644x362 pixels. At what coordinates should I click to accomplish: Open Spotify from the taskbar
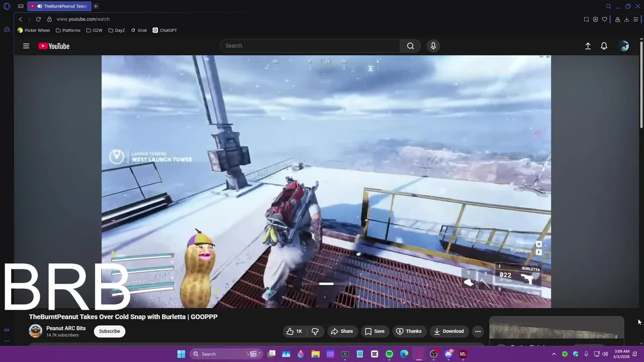tap(389, 354)
